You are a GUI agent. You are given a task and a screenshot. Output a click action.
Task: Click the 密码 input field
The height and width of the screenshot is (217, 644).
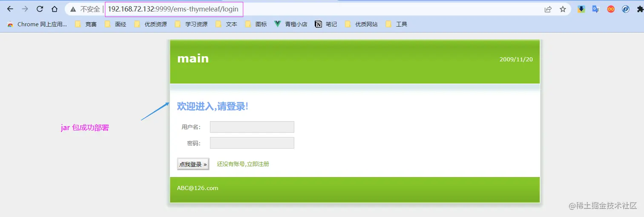(252, 143)
